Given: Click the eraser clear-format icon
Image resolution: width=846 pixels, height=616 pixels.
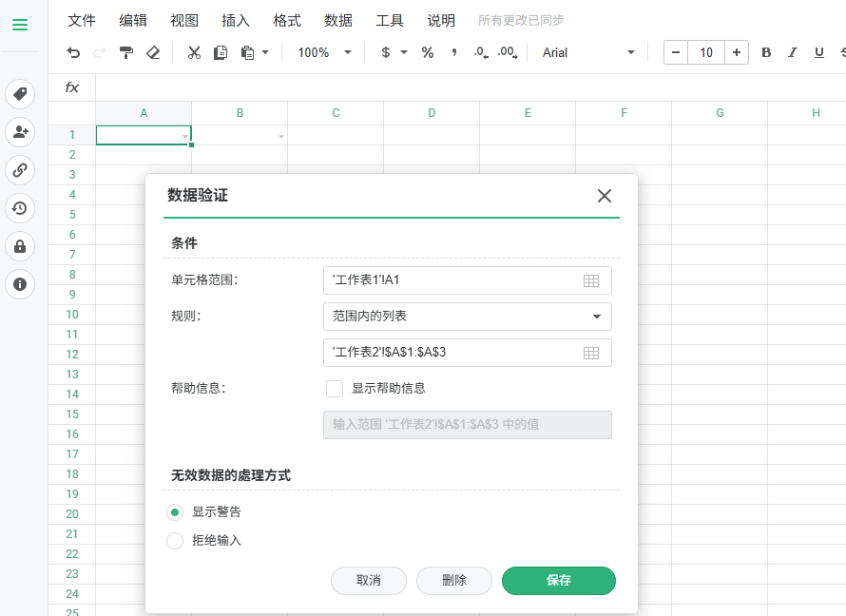Looking at the screenshot, I should (153, 53).
